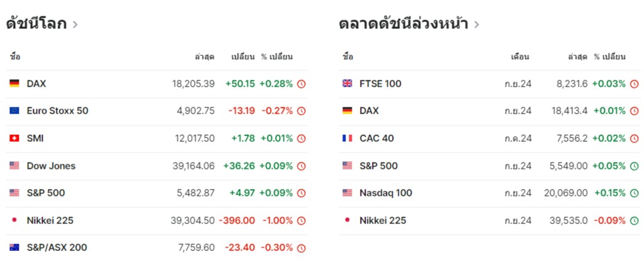Click the German flag icon in world indices
644x261 pixels.
click(14, 83)
